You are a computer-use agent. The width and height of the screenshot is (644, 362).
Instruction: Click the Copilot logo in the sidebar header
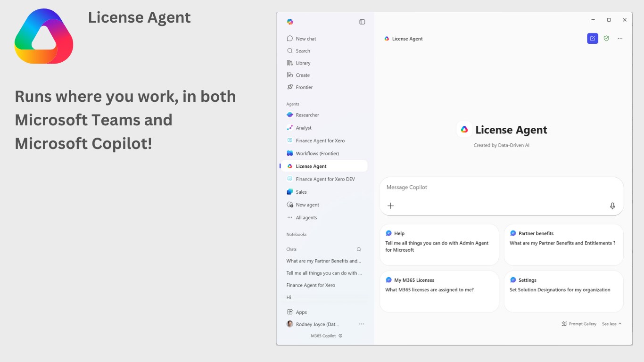pyautogui.click(x=290, y=22)
